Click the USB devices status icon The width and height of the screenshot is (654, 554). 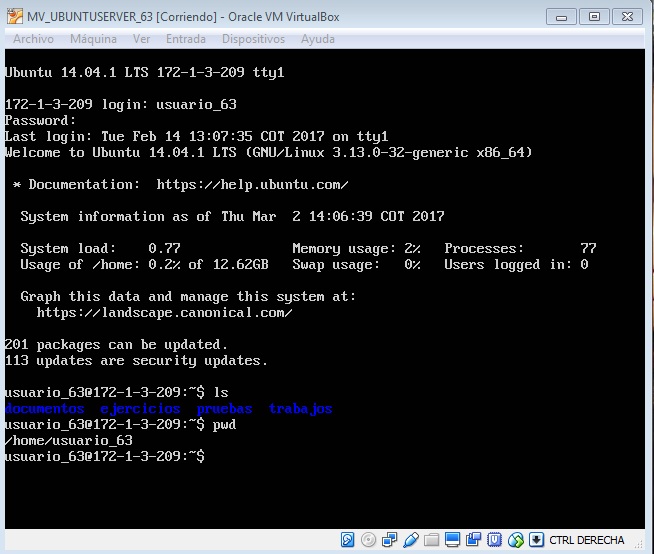point(411,540)
